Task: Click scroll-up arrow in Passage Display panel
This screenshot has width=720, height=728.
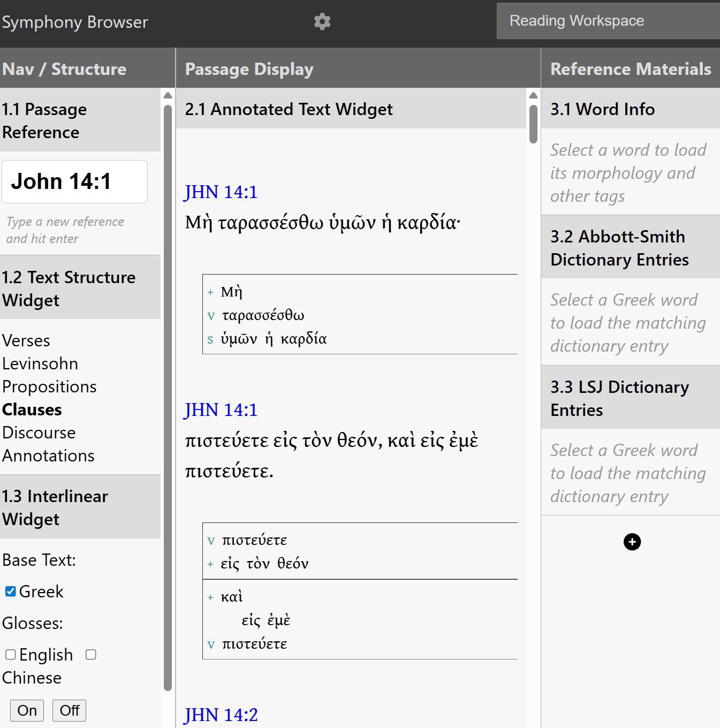Action: point(533,95)
